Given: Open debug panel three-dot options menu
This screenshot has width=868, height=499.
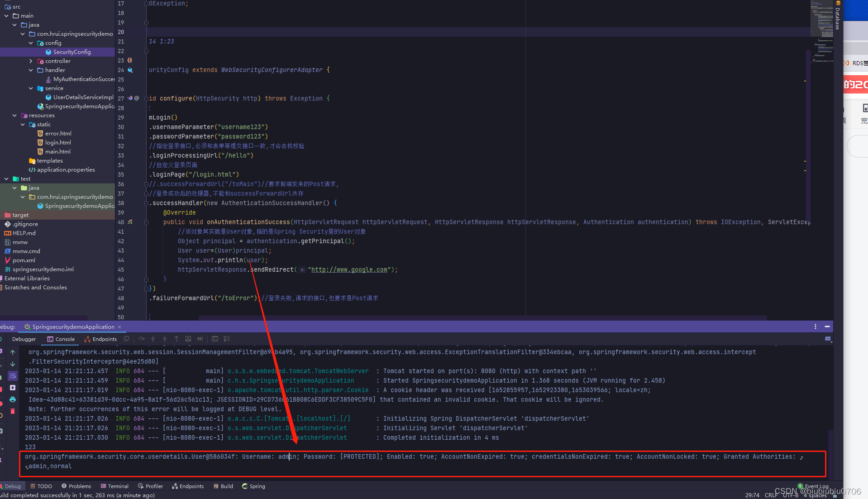Looking at the screenshot, I should click(x=816, y=326).
